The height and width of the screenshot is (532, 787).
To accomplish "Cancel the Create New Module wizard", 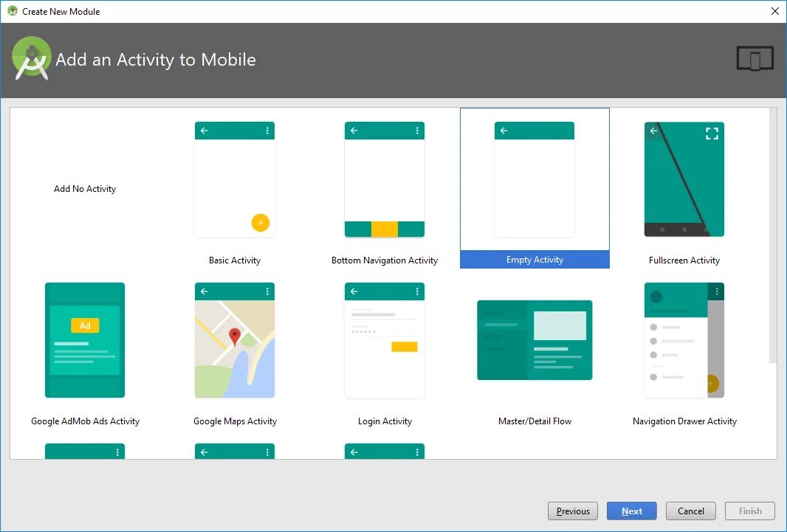I will (x=690, y=511).
